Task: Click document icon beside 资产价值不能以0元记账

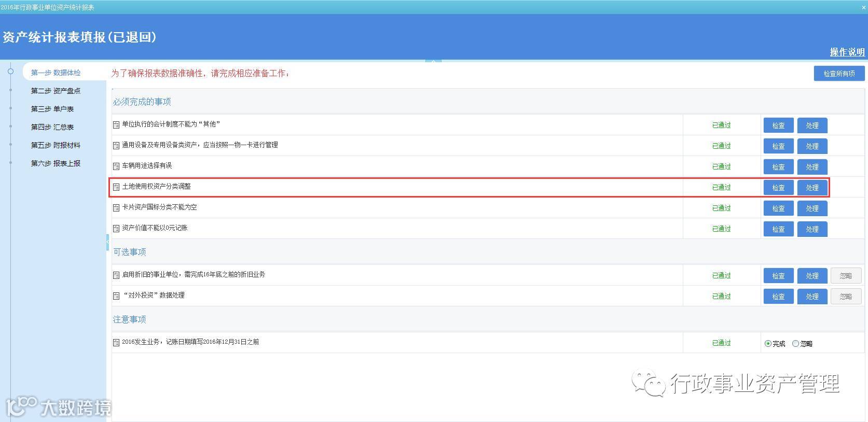Action: (x=116, y=229)
